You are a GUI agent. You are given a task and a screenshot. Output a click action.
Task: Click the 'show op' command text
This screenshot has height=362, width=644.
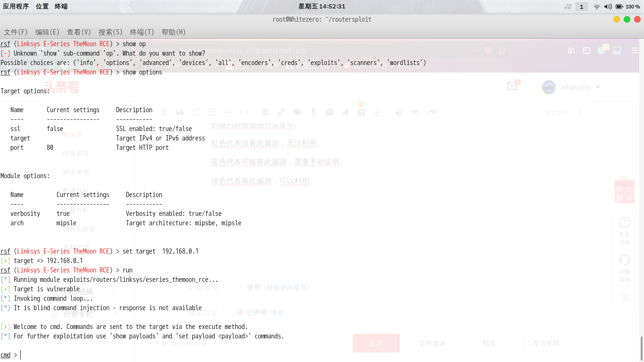tap(134, 44)
